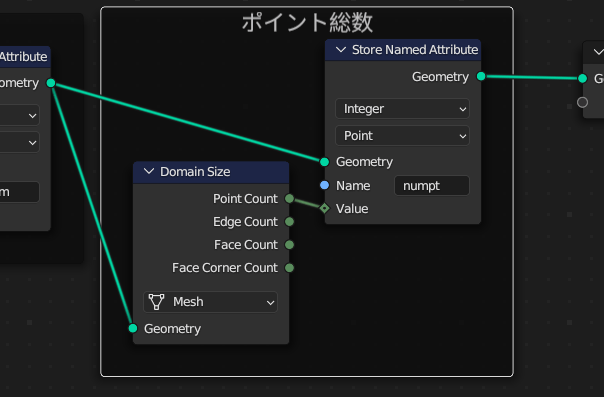The height and width of the screenshot is (397, 604).
Task: Open the left node's upper dropdown
Action: [19, 116]
